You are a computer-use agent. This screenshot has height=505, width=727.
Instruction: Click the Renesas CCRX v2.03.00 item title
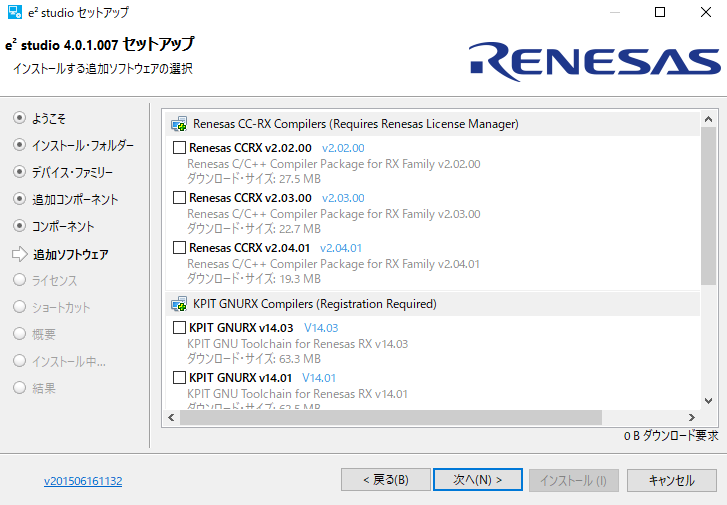250,198
